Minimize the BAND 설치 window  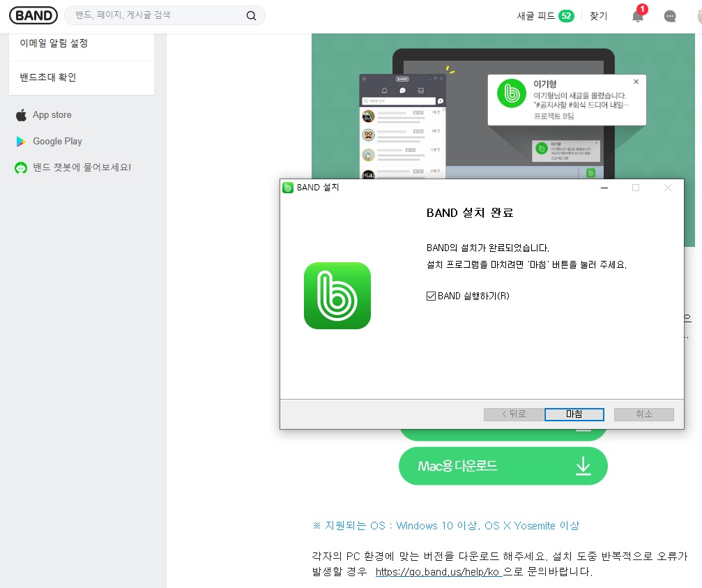pyautogui.click(x=604, y=188)
